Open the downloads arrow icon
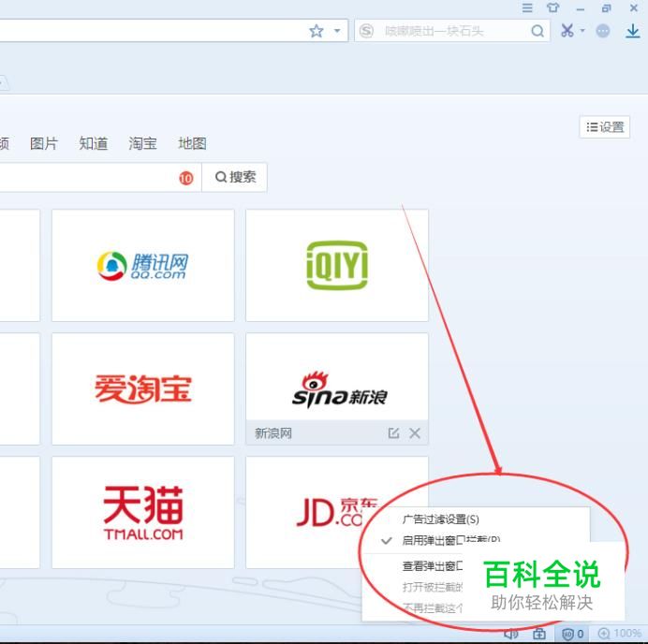648x644 pixels. click(633, 31)
